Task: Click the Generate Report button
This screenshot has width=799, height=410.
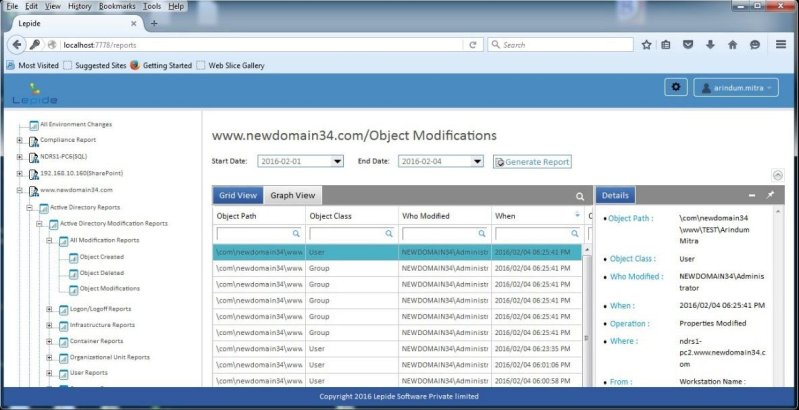Action: 531,161
